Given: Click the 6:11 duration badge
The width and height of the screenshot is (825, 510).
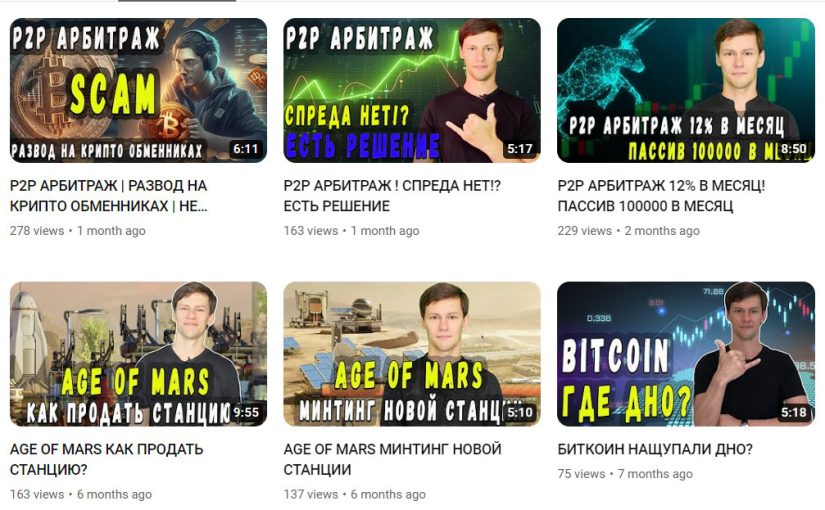Looking at the screenshot, I should coord(246,149).
